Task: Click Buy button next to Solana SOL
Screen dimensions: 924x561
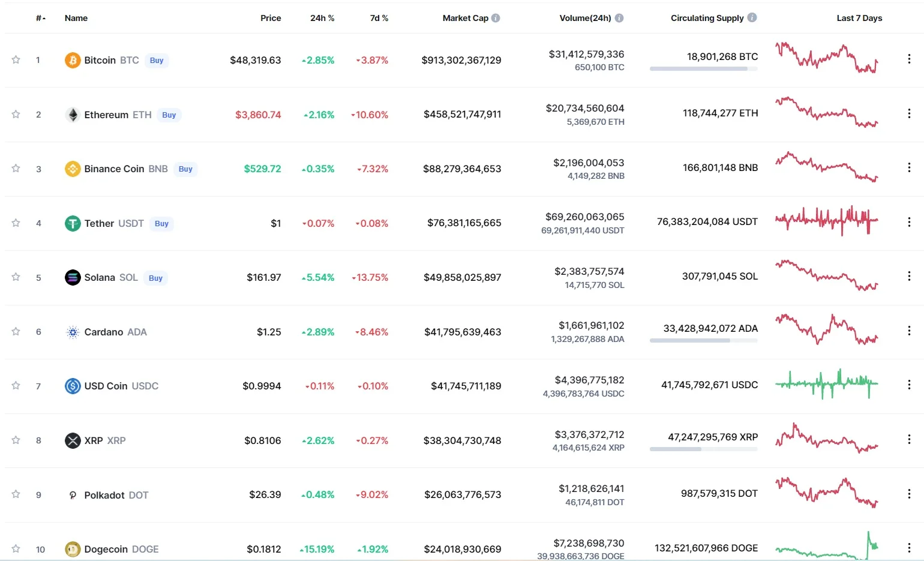Action: click(x=155, y=278)
